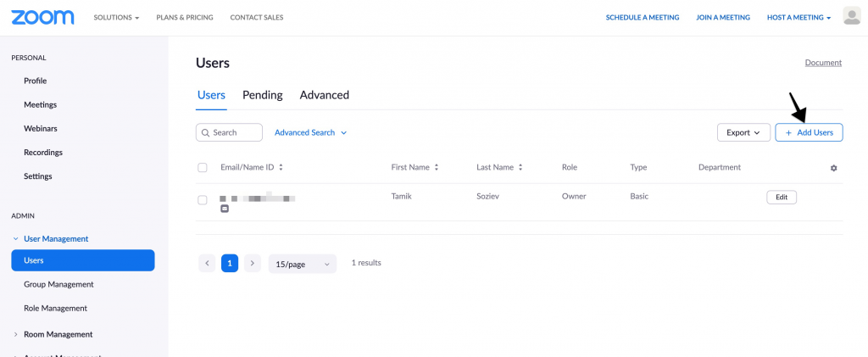The image size is (868, 357).
Task: Toggle the select-all users checkbox
Action: [x=203, y=168]
